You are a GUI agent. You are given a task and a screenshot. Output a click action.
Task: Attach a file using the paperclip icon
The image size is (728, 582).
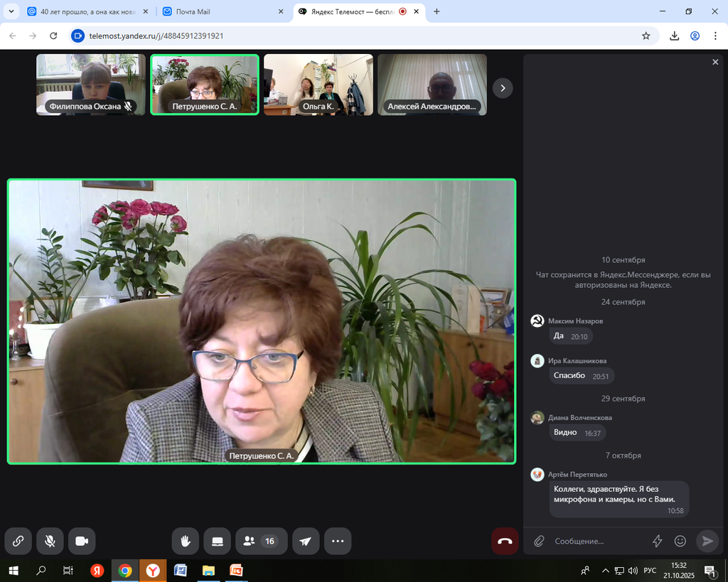pos(539,541)
